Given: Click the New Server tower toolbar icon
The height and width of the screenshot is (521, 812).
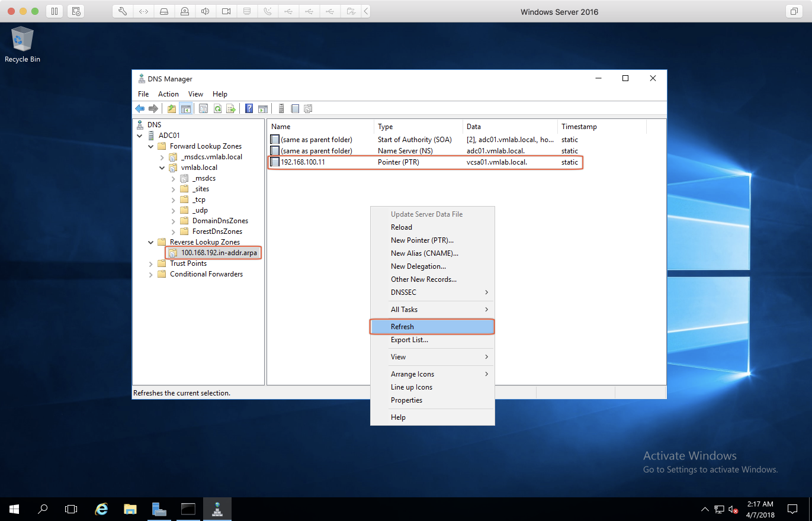Looking at the screenshot, I should (x=281, y=109).
